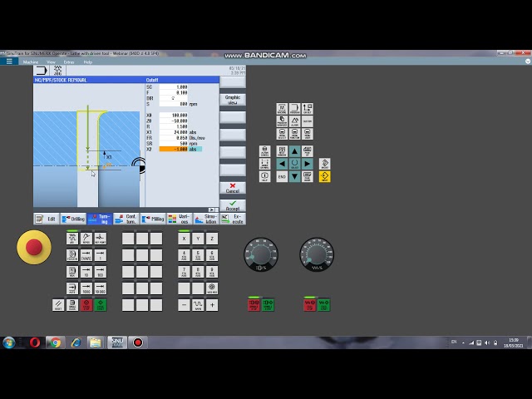Click the left arrow cursor key
532x399 pixels.
point(282,164)
